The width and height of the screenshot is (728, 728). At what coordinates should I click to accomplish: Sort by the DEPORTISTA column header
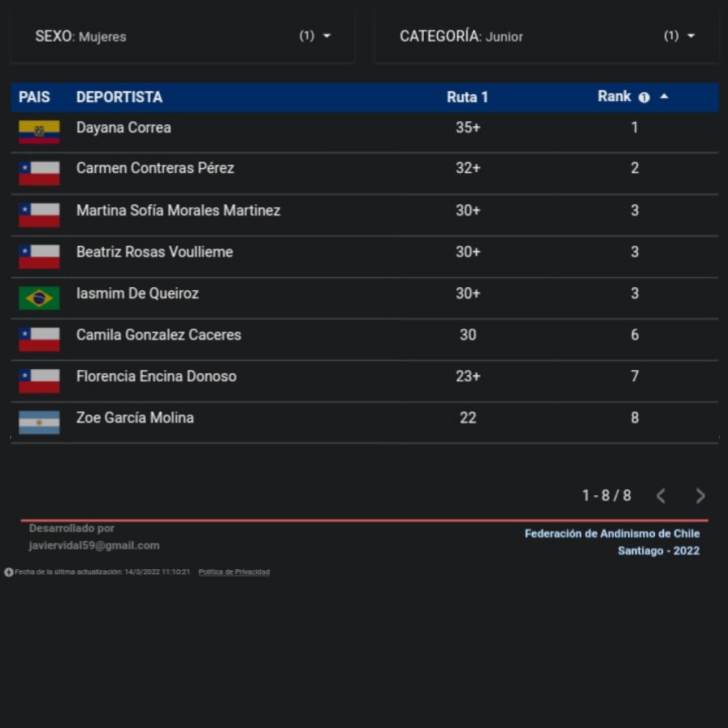pos(119,97)
